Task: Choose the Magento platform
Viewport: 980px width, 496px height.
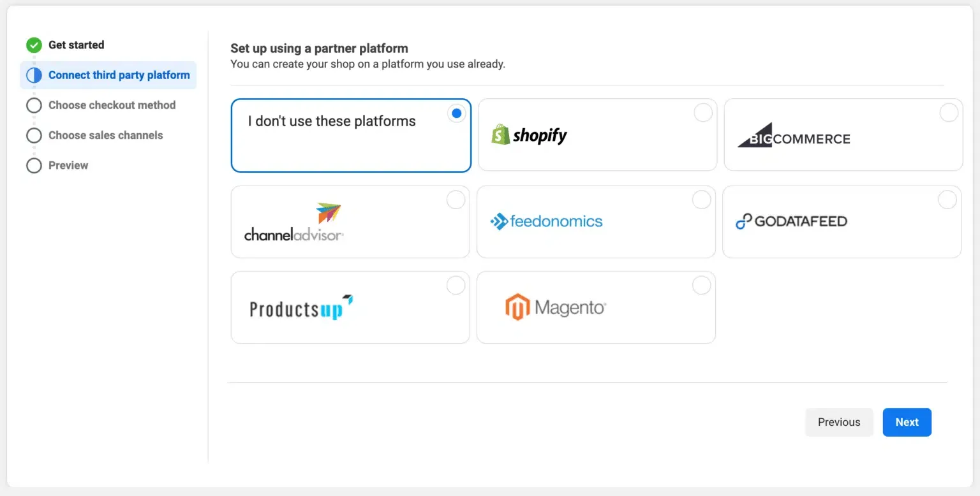Action: (x=554, y=307)
